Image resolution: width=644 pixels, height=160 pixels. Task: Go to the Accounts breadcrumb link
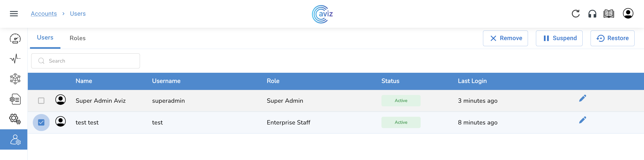click(44, 14)
